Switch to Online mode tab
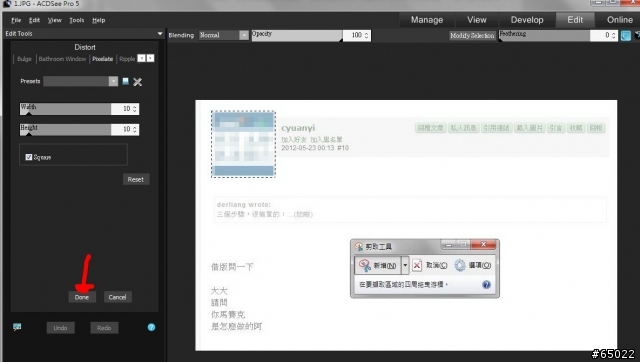The height and width of the screenshot is (362, 640). 619,20
